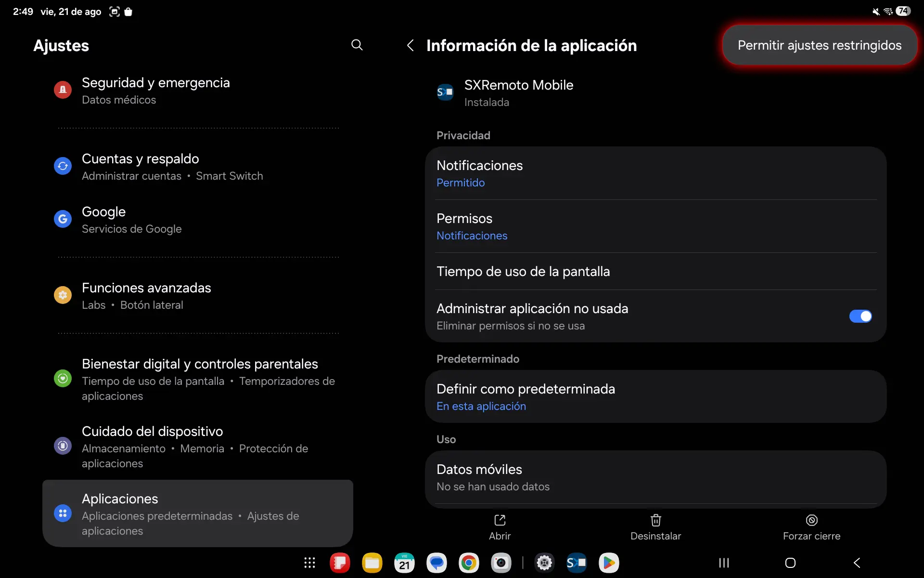Click the SXRemoto Mobile app icon in header
This screenshot has height=578, width=924.
pyautogui.click(x=445, y=92)
